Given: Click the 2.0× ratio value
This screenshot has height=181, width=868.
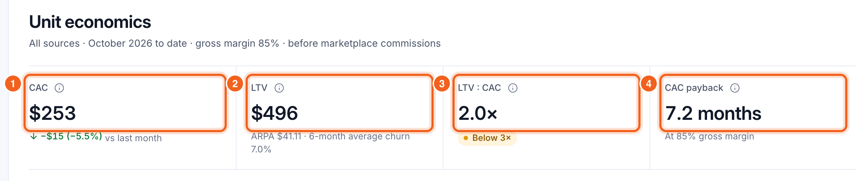Looking at the screenshot, I should (478, 113).
